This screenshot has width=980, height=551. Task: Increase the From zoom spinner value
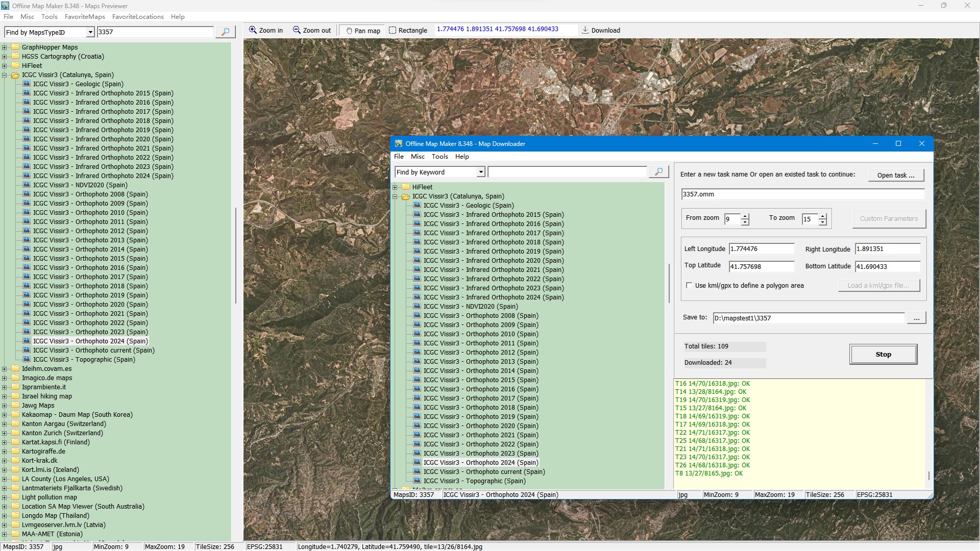click(x=745, y=216)
